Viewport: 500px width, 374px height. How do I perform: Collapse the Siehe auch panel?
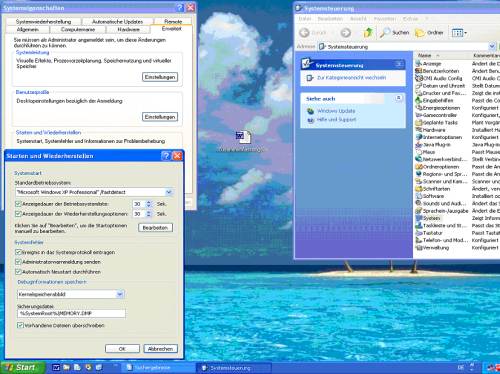(x=399, y=98)
